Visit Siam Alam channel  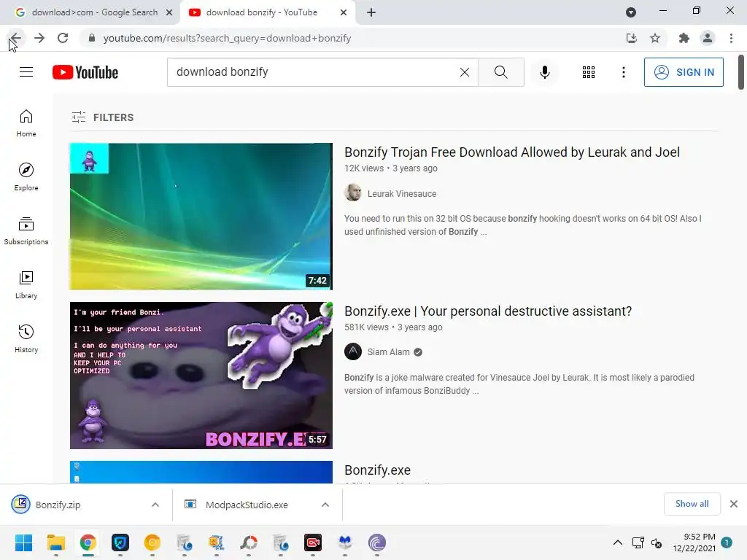pos(388,352)
